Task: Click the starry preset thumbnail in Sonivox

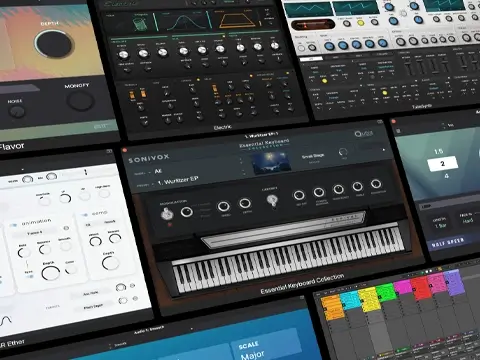Action: [x=271, y=163]
